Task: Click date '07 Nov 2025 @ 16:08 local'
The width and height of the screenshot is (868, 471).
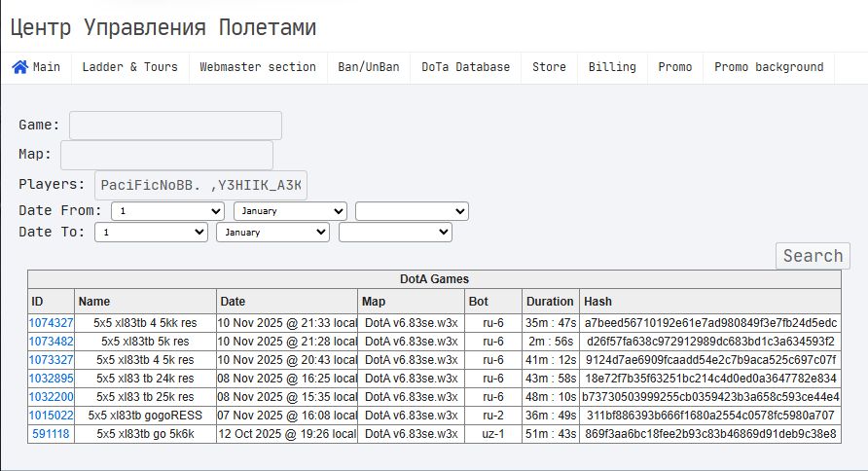Action: 287,416
